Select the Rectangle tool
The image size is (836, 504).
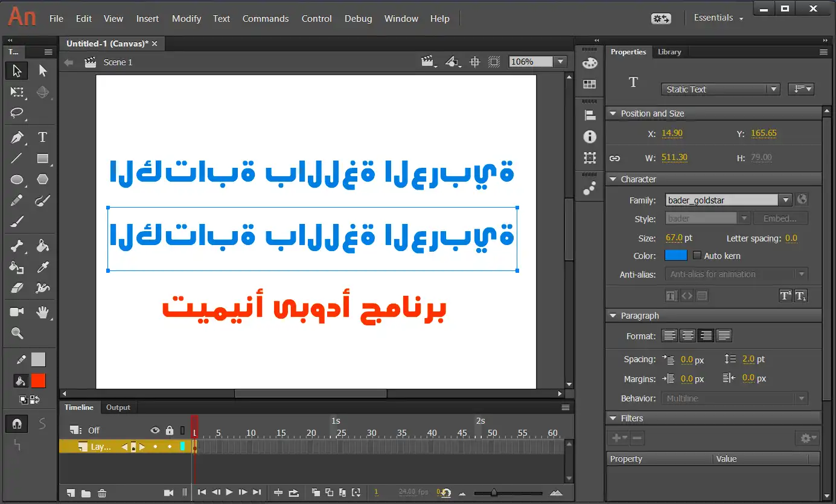point(42,159)
